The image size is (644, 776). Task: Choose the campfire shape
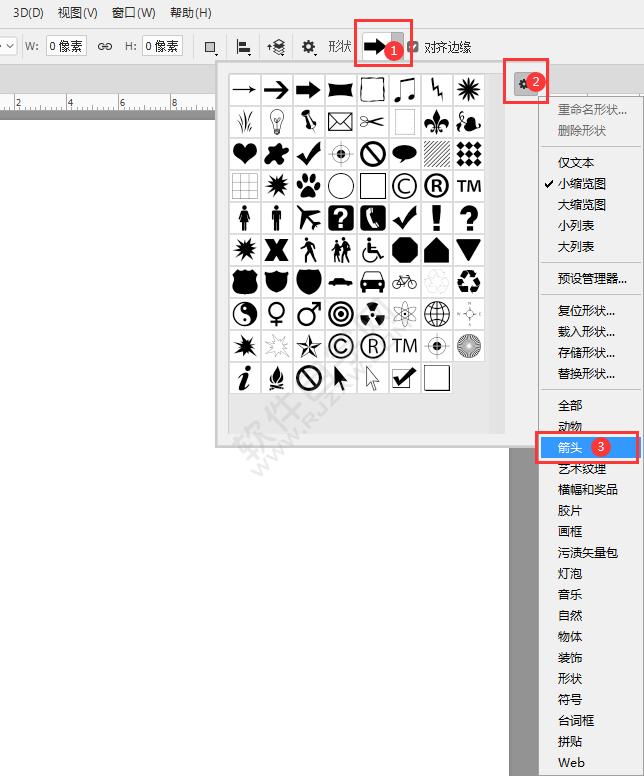click(x=277, y=378)
